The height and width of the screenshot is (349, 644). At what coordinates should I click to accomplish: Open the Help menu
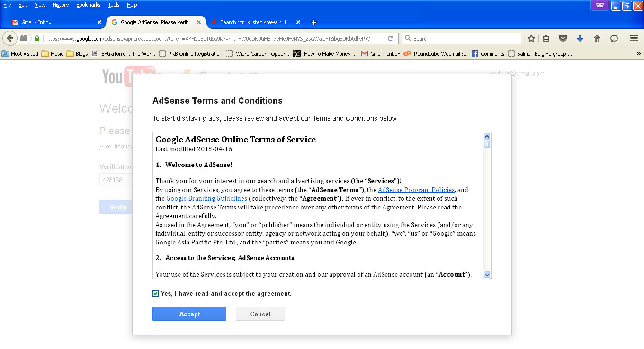pos(132,5)
